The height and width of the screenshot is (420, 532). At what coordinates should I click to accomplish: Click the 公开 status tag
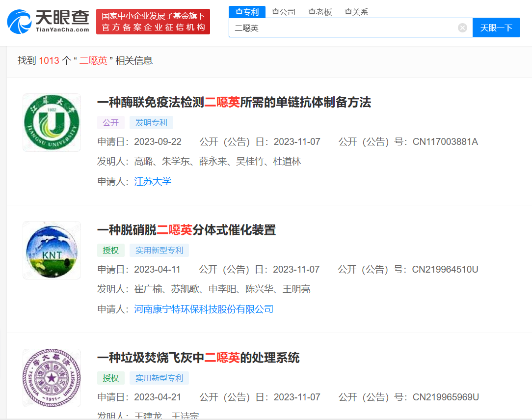110,123
